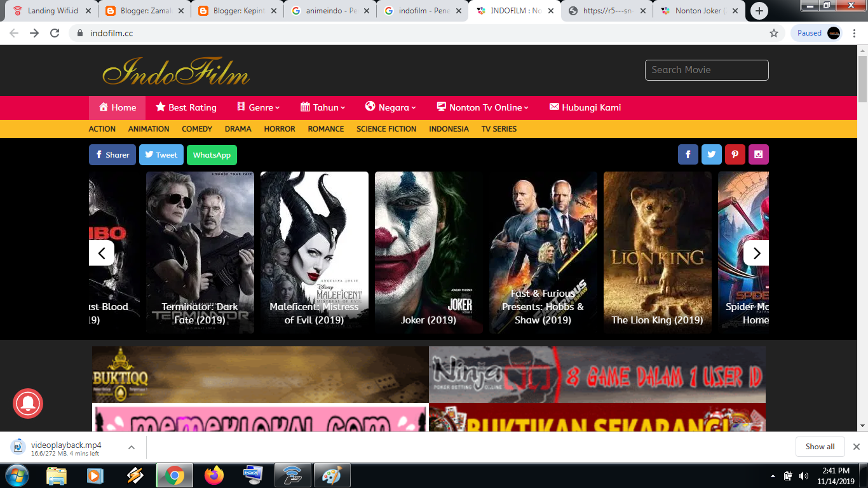Switch to the Blogger: Kepint tab
Screen dimensions: 868x488
point(238,11)
